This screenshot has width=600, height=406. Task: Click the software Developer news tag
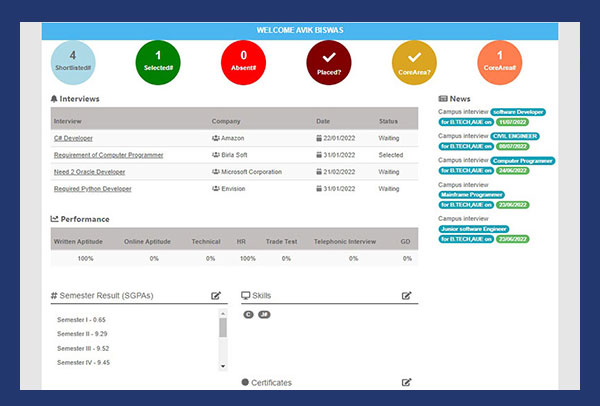[x=518, y=112]
